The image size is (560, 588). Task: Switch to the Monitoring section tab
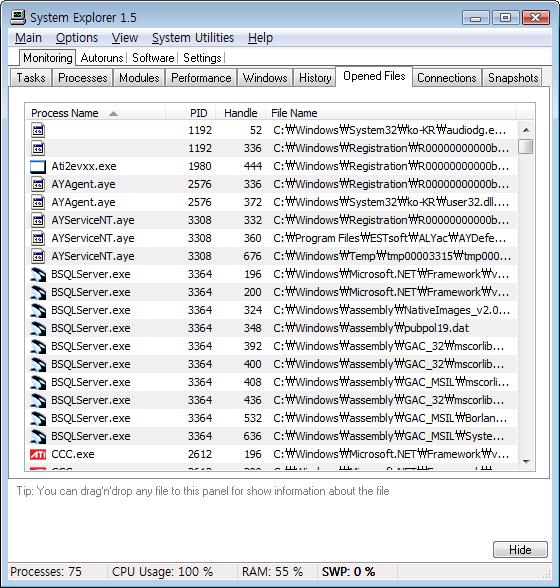(48, 58)
